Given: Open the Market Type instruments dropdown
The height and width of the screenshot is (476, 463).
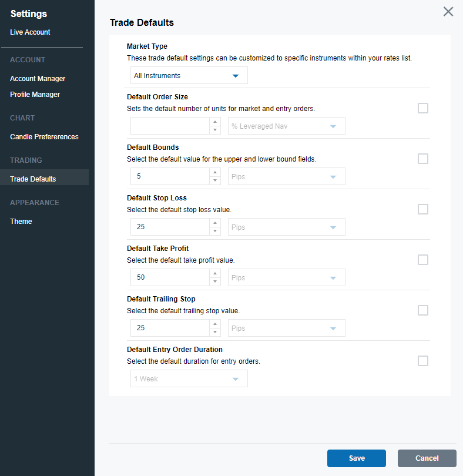Looking at the screenshot, I should pos(188,75).
